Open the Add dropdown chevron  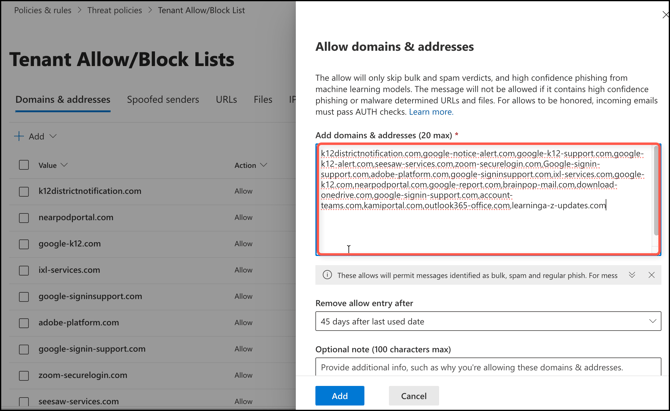pos(53,136)
